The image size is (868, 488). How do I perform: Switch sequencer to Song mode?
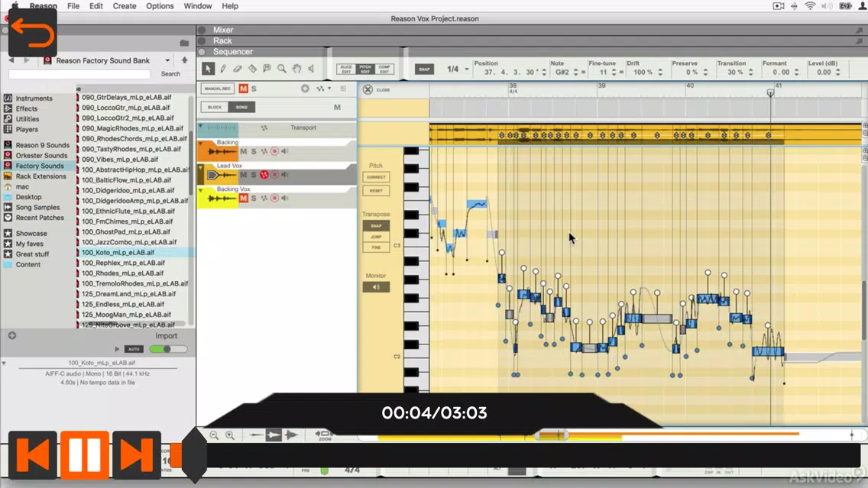pos(241,107)
